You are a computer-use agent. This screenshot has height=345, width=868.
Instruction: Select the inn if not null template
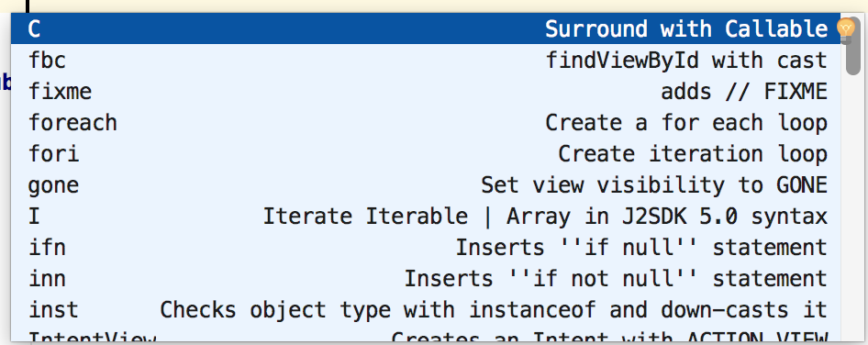coord(427,278)
